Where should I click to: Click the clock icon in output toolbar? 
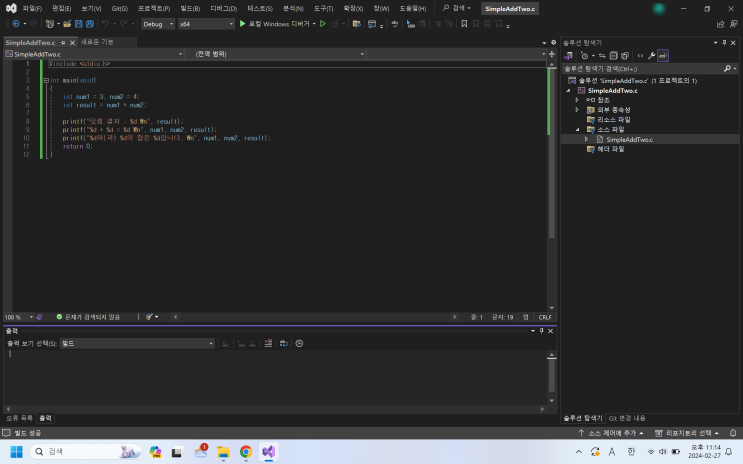point(299,343)
